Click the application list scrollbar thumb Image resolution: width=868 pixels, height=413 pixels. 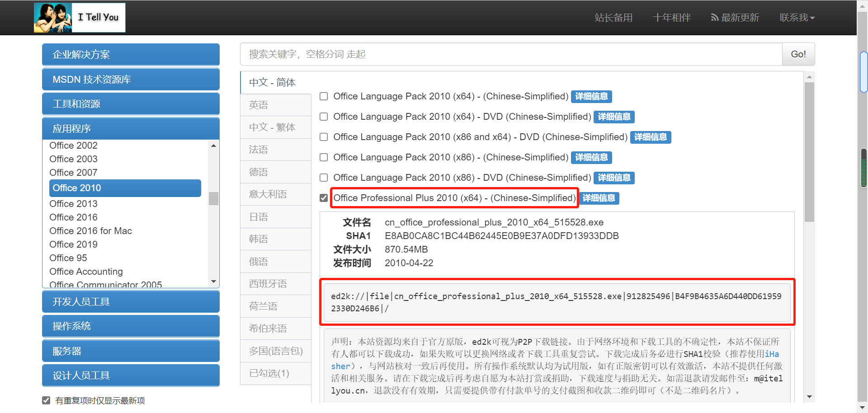213,198
